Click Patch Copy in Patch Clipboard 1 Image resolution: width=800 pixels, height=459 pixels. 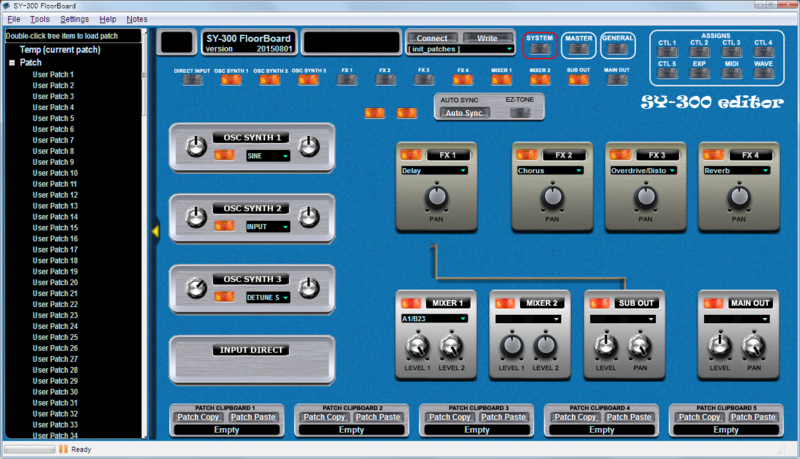(x=198, y=417)
